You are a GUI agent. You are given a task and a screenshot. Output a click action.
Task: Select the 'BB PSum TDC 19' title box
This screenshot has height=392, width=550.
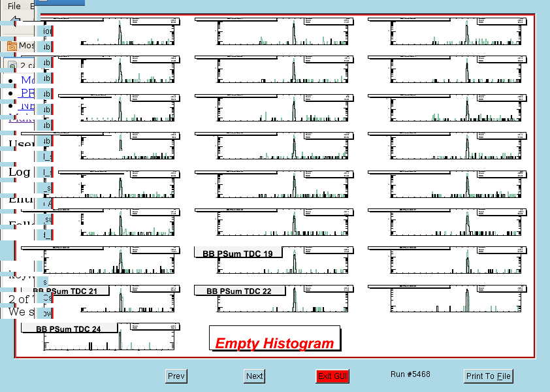pos(238,253)
